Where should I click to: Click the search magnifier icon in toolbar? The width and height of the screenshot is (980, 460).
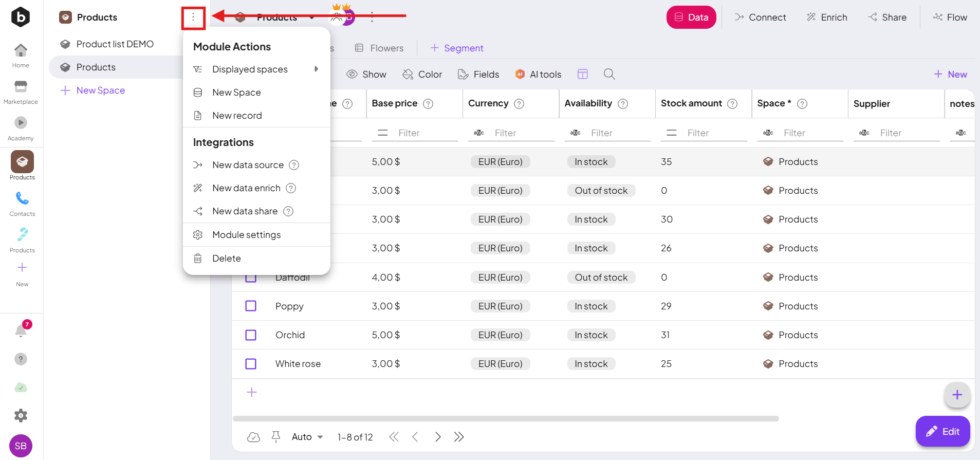609,74
